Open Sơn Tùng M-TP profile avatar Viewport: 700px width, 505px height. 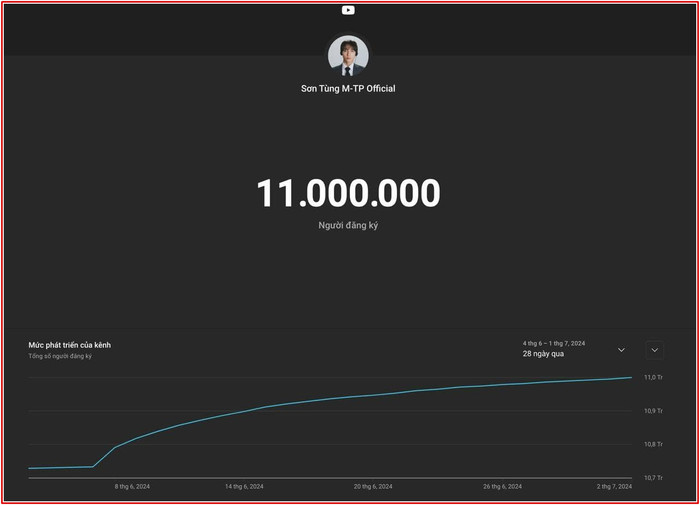348,56
